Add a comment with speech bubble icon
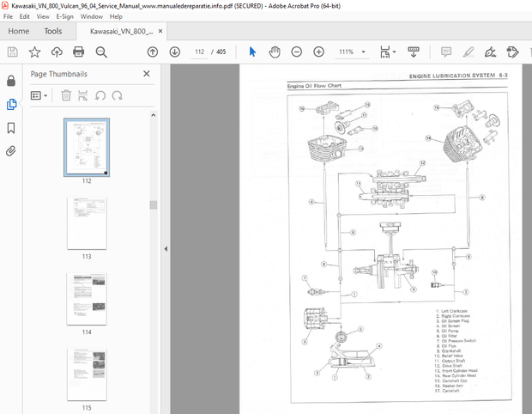This screenshot has width=532, height=414. point(446,52)
